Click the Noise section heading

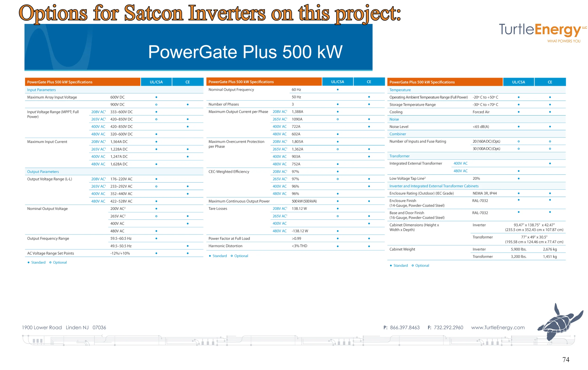click(x=394, y=119)
